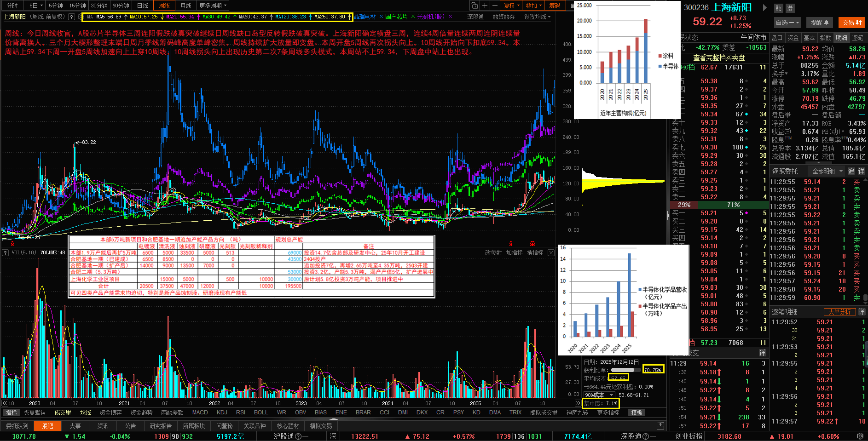
Task: Click the 融 margin trading badge
Action: pyautogui.click(x=778, y=8)
